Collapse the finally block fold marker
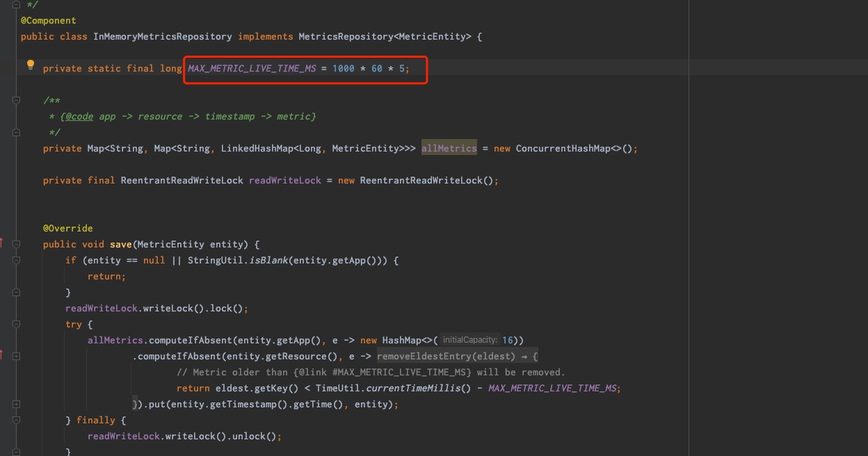 16,421
